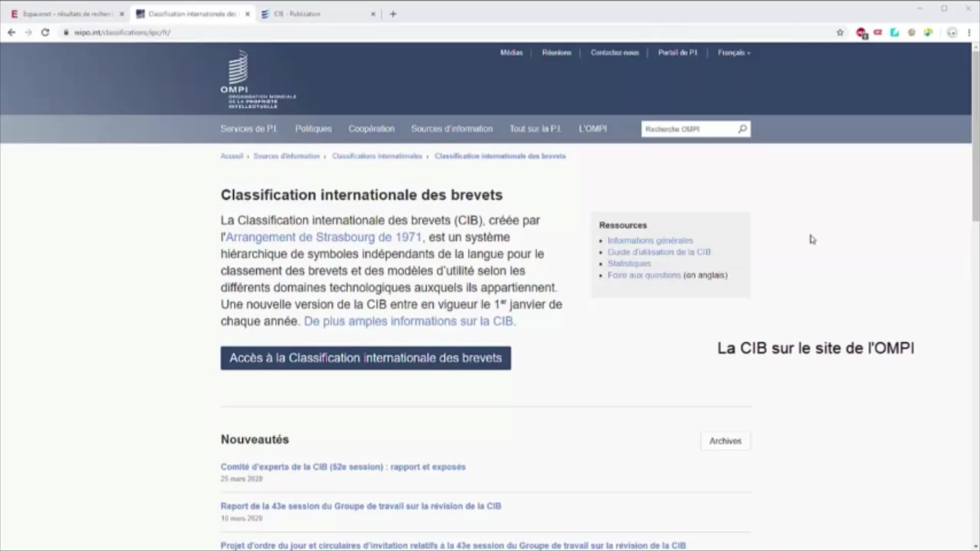Click the Réunions link

click(x=557, y=53)
